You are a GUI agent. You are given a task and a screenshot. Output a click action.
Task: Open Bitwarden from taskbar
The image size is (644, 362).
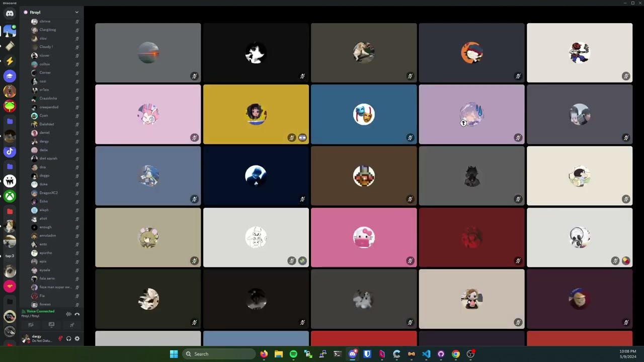[x=367, y=354]
